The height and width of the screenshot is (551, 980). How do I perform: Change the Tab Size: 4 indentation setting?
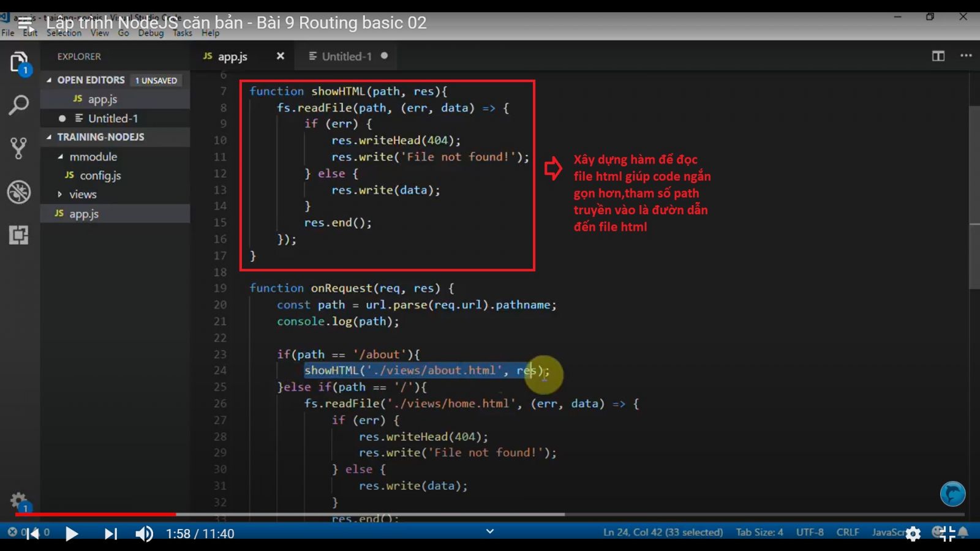(x=759, y=532)
